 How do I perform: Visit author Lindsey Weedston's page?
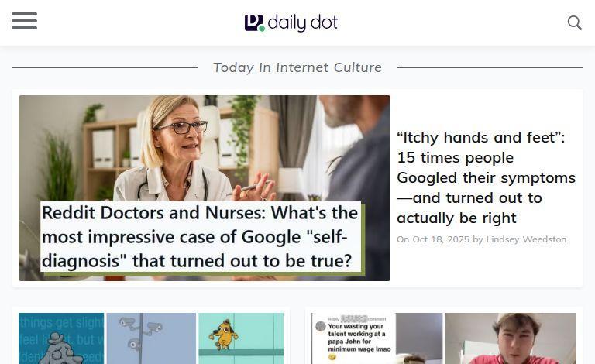[x=526, y=239]
